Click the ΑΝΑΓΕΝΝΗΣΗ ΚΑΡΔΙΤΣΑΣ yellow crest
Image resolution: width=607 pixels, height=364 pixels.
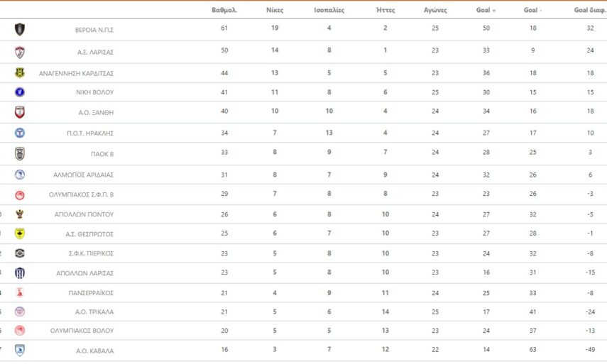tap(20, 72)
